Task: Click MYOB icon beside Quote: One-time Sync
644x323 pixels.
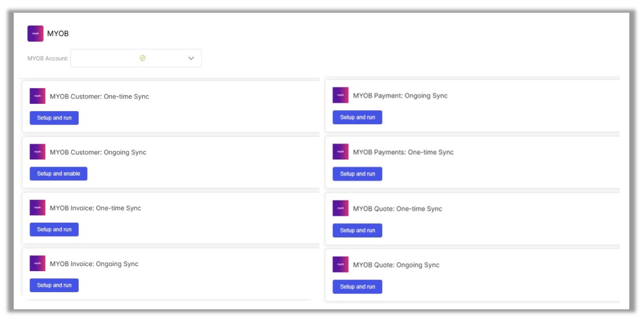Action: pos(341,208)
